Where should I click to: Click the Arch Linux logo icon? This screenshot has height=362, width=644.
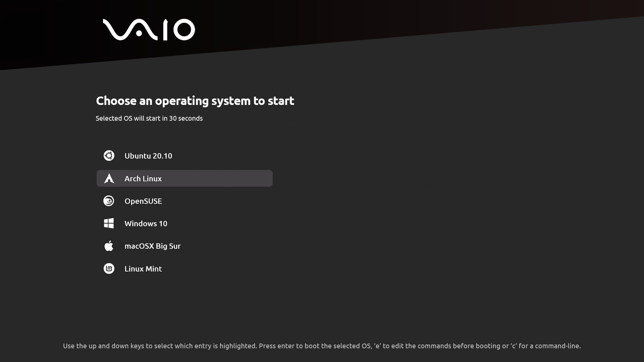pos(109,178)
